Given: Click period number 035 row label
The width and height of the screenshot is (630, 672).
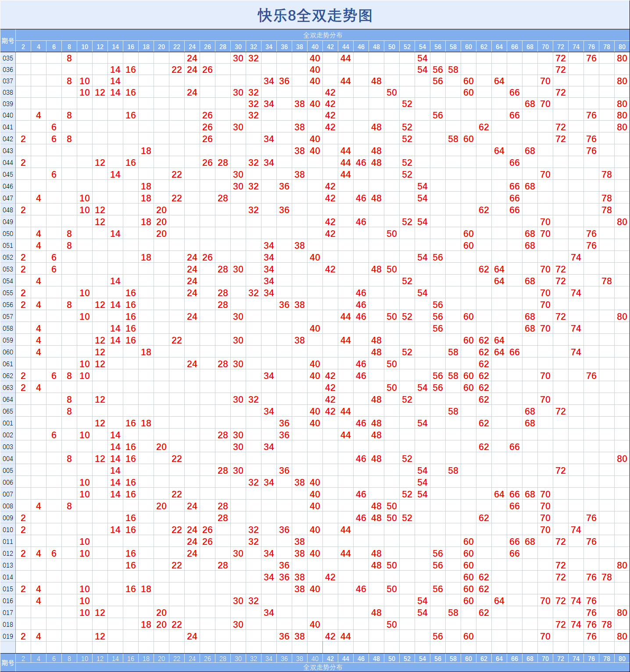Looking at the screenshot, I should (x=8, y=58).
